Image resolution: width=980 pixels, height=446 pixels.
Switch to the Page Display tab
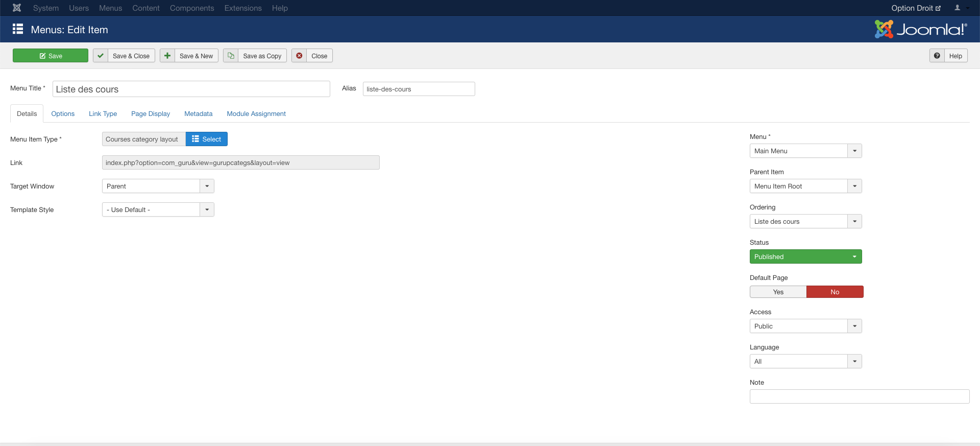click(x=151, y=113)
